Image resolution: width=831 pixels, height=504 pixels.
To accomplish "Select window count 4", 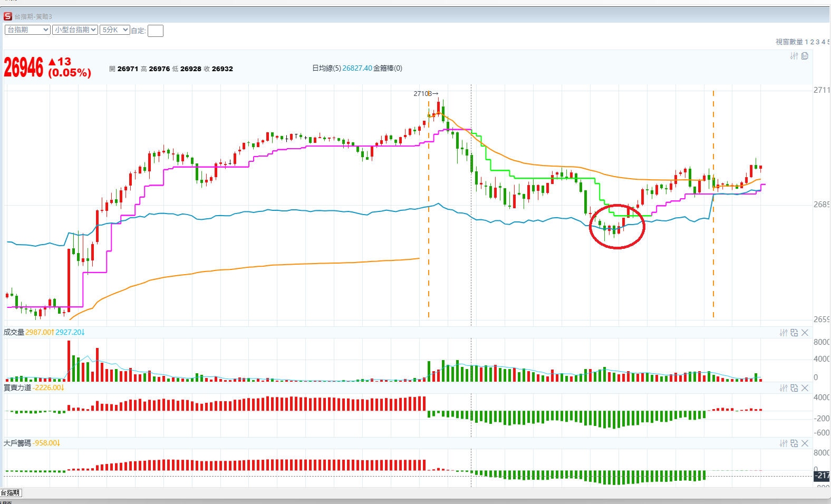I will 823,42.
